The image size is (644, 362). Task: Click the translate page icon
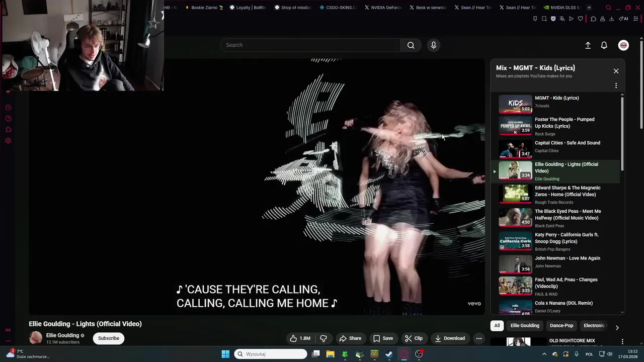coord(562,19)
